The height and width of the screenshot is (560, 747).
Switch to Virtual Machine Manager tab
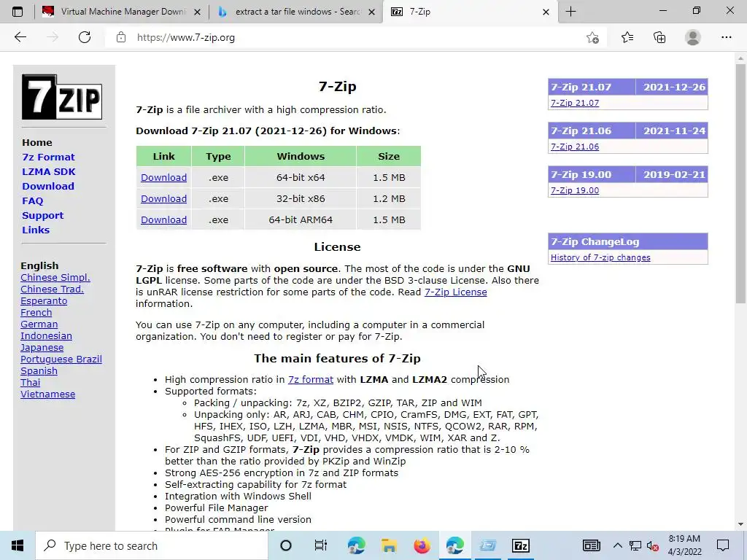[x=121, y=12]
